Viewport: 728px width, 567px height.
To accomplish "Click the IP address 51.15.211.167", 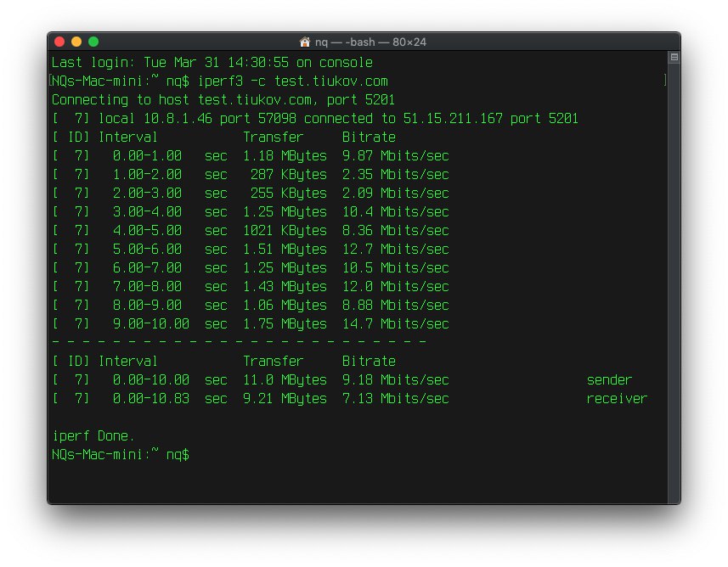I will pos(453,118).
